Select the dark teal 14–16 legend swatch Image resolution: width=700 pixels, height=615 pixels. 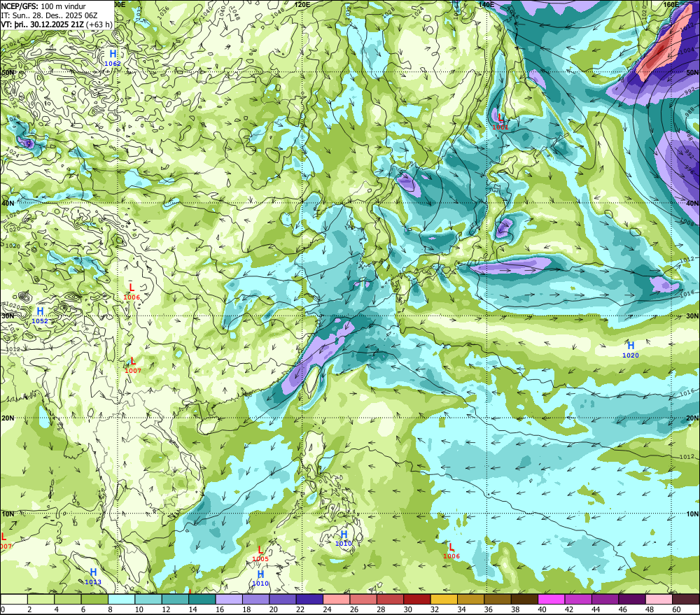coord(202,599)
